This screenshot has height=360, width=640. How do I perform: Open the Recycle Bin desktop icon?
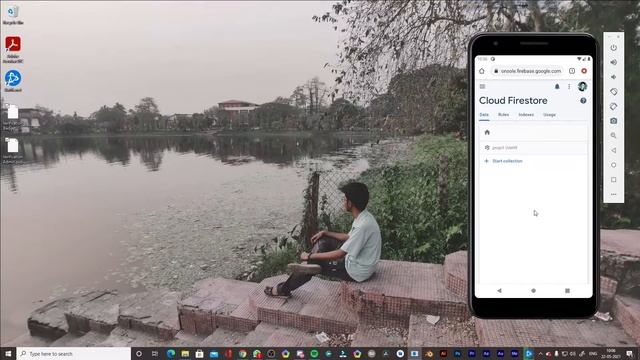pyautogui.click(x=13, y=15)
